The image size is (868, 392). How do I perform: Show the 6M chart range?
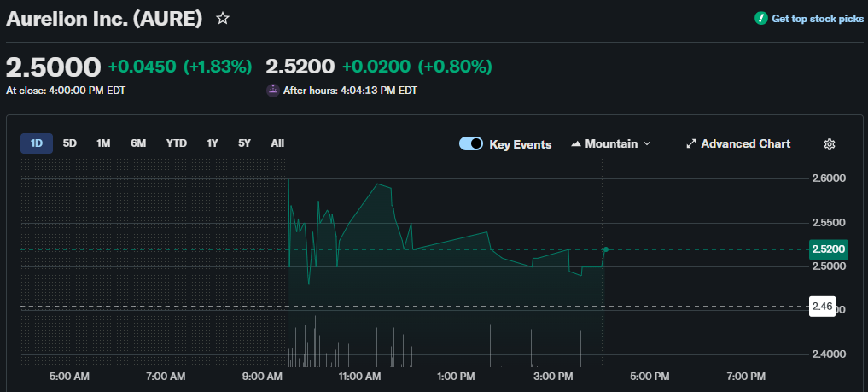point(138,143)
